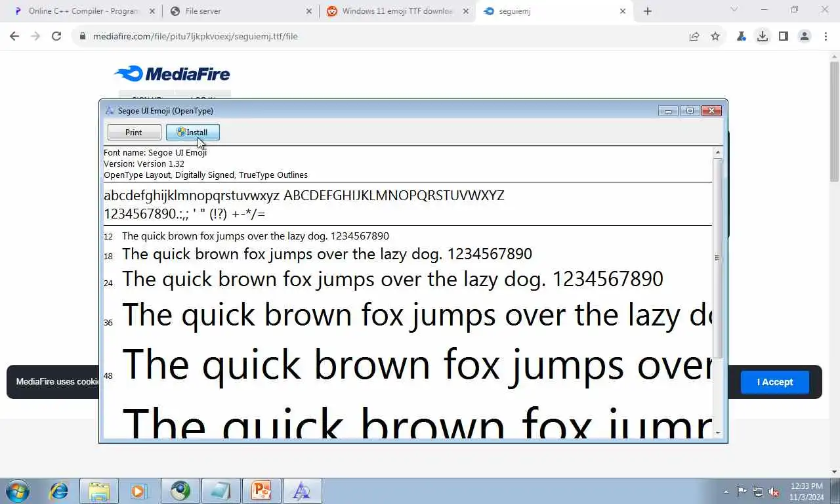
Task: Install the Segoe UI Emoji font
Action: pyautogui.click(x=192, y=133)
